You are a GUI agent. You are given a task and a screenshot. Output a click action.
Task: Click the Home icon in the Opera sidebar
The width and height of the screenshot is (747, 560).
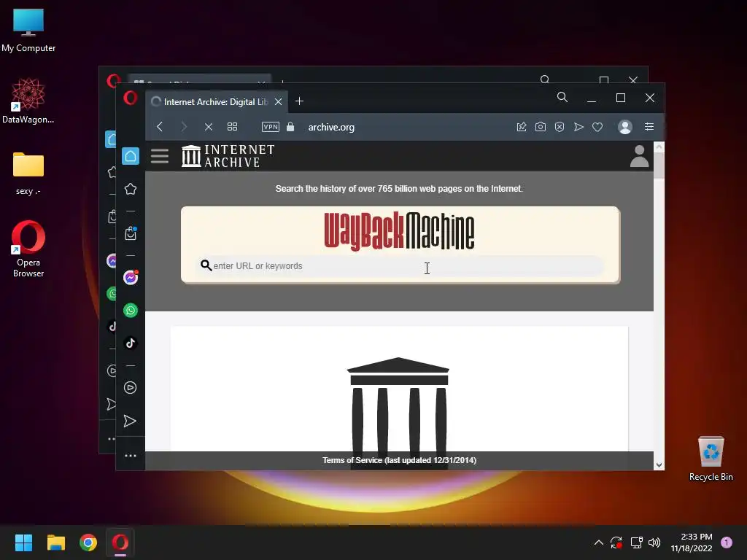[131, 156]
